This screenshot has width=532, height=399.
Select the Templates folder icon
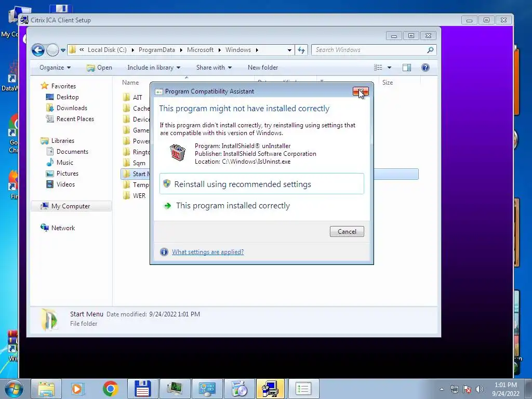tap(126, 184)
